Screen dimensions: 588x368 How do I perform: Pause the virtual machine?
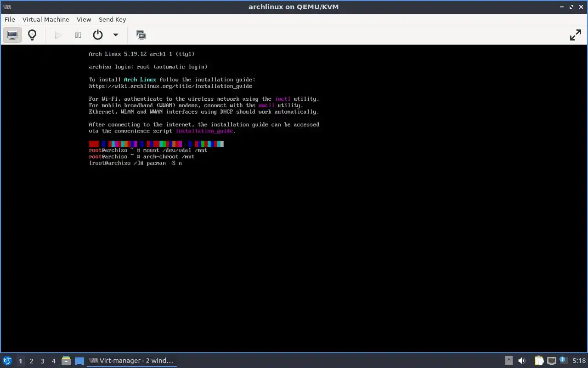pyautogui.click(x=78, y=35)
